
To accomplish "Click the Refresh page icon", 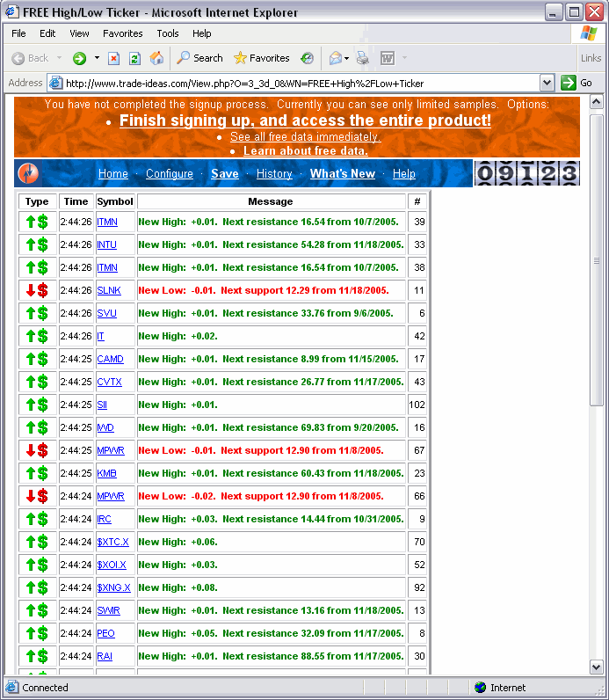I will pos(134,58).
